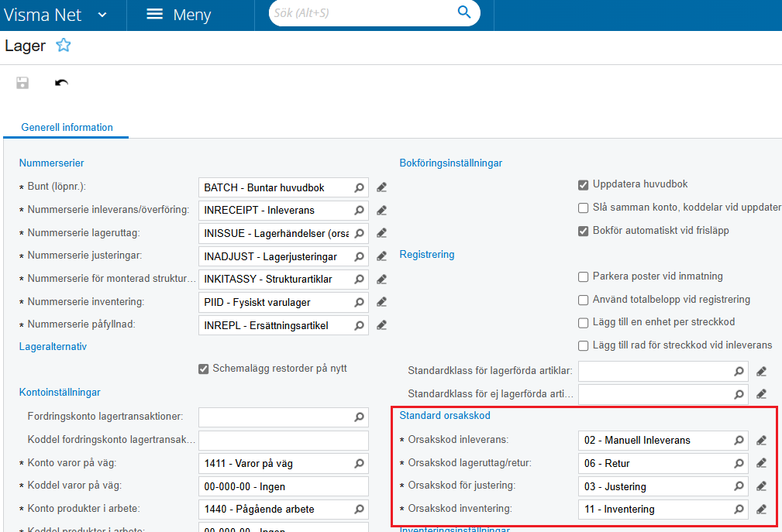Open lookup for INISSUE Lagerhändelser field
Image resolution: width=782 pixels, height=532 pixels.
click(x=359, y=233)
